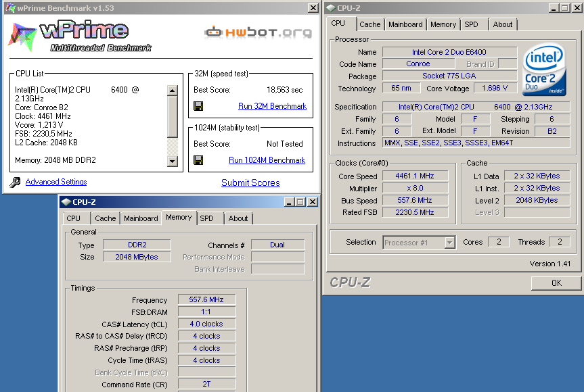
Task: Run the 1024M Benchmark
Action: pos(267,160)
